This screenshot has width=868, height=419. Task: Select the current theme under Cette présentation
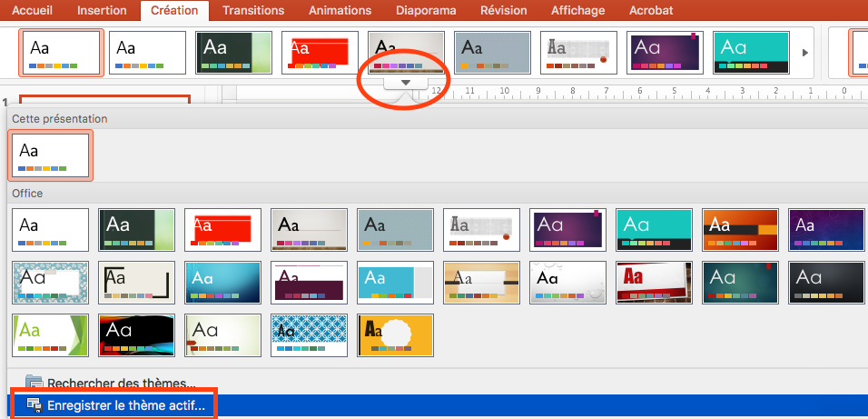(x=50, y=155)
